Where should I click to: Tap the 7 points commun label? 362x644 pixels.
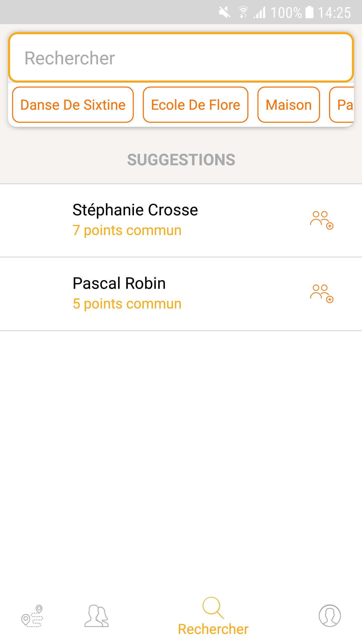(127, 230)
